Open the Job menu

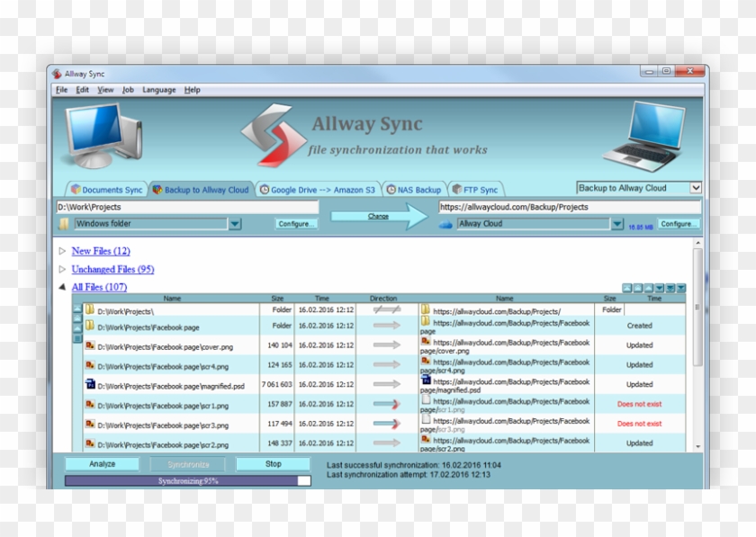tap(128, 90)
